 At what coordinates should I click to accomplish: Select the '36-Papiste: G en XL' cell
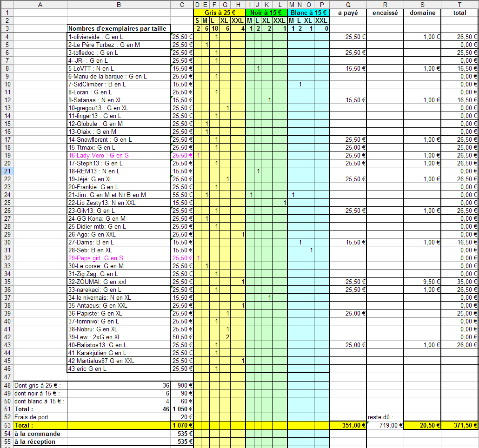(x=119, y=313)
